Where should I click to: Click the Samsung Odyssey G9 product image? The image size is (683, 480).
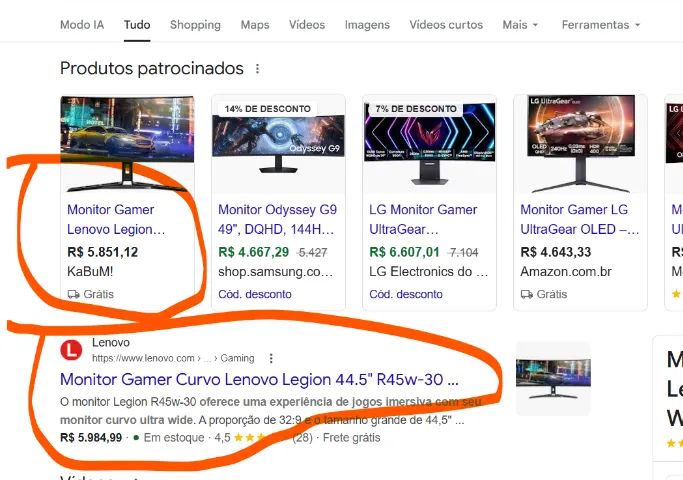tap(278, 144)
